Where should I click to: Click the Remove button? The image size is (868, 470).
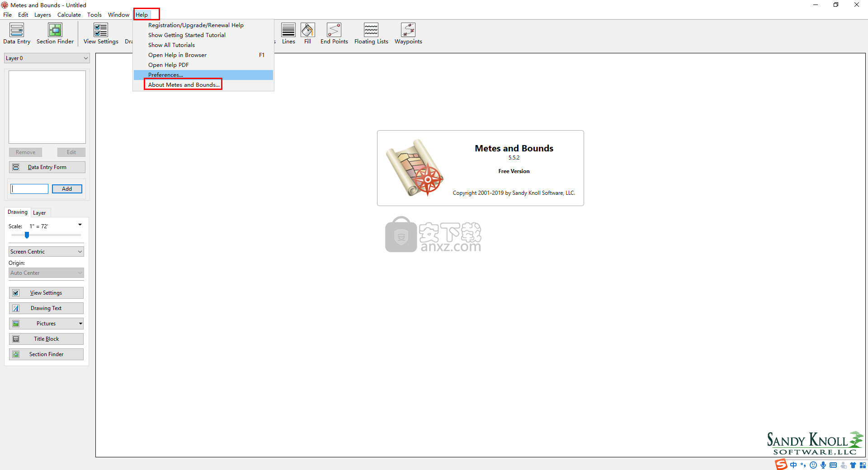(25, 152)
